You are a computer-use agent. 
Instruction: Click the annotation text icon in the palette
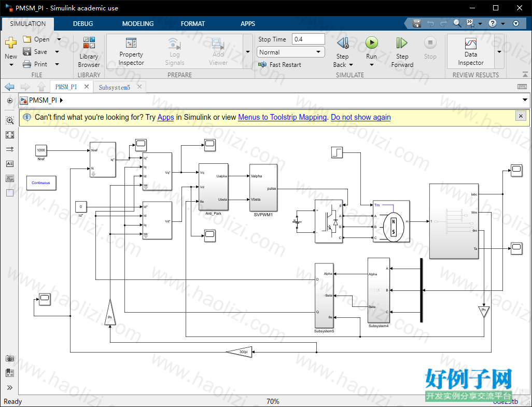coord(10,164)
